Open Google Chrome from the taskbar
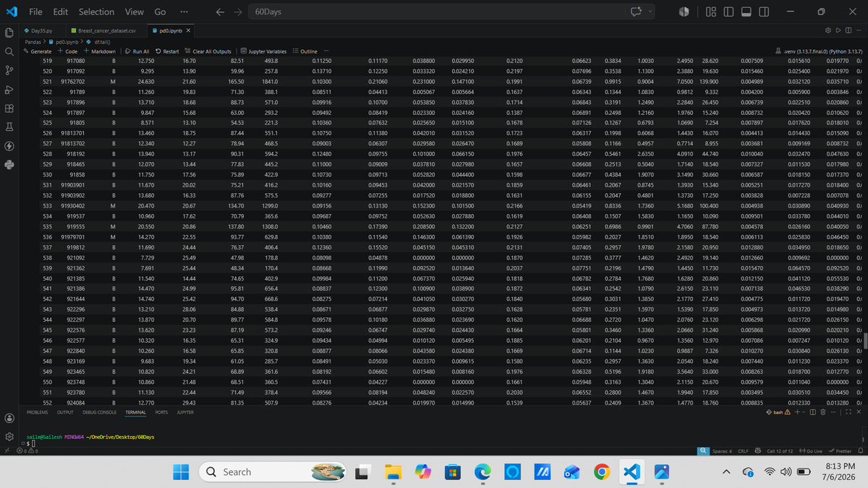Viewport: 868px width, 488px height. coord(600,472)
